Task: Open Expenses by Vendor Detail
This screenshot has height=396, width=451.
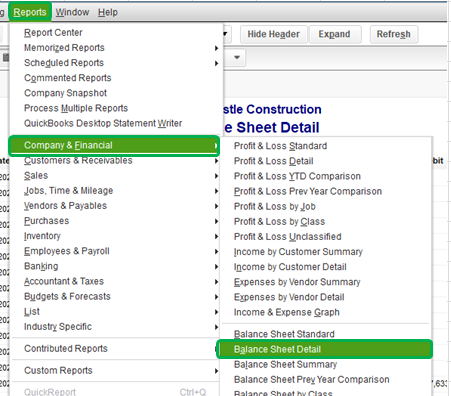Action: (x=326, y=297)
